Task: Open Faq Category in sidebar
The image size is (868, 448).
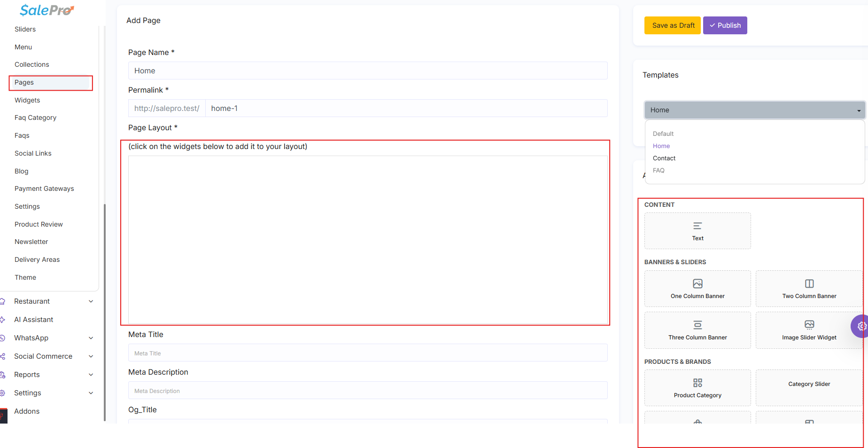Action: click(x=36, y=118)
